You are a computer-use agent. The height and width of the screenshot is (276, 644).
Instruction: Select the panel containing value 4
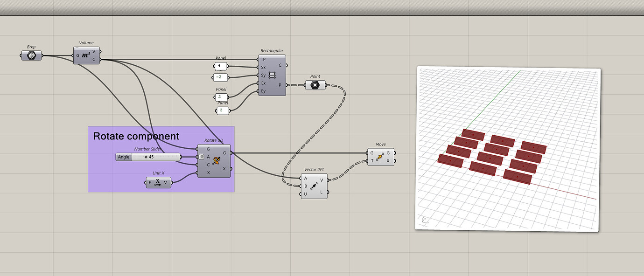(220, 66)
